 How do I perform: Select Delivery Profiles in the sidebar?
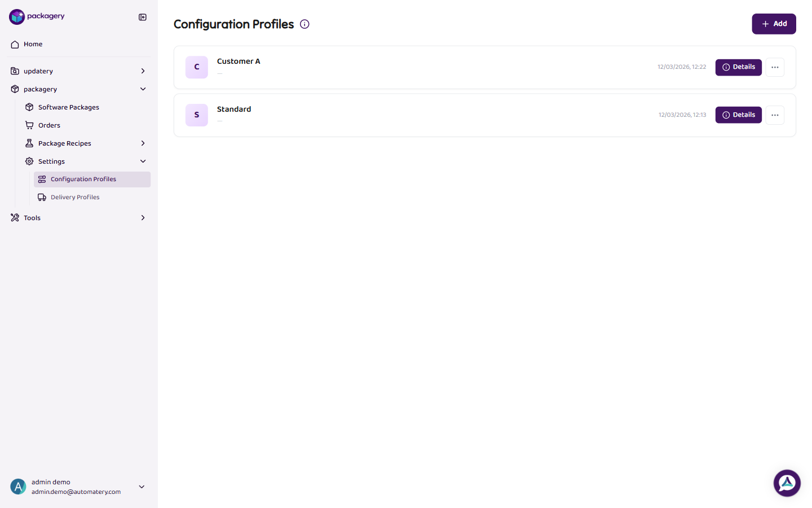tap(74, 196)
